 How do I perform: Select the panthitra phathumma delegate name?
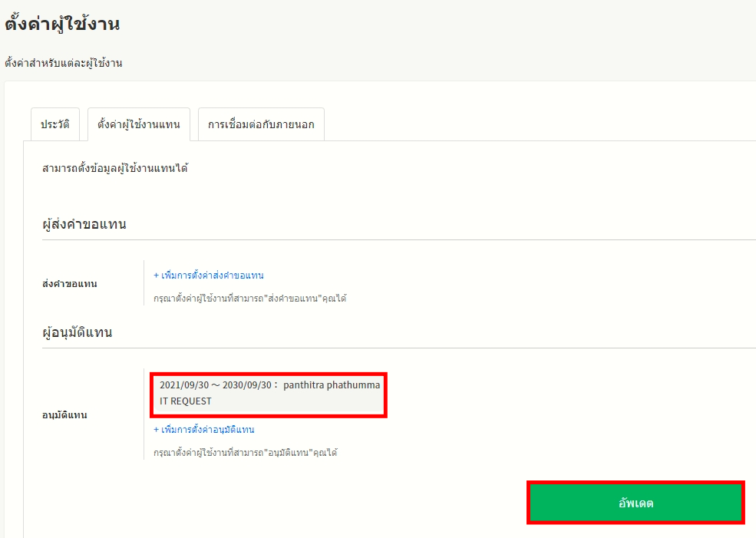pos(331,385)
